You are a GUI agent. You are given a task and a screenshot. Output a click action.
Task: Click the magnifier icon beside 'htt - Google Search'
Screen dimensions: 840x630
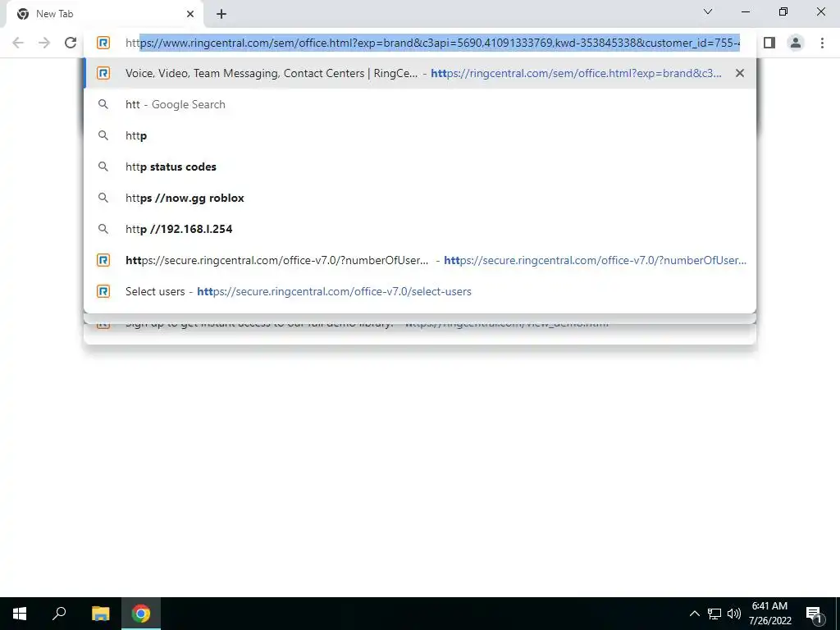(x=103, y=104)
